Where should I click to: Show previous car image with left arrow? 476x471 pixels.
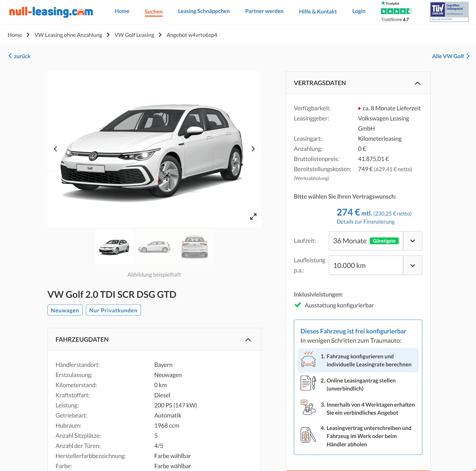pyautogui.click(x=56, y=149)
